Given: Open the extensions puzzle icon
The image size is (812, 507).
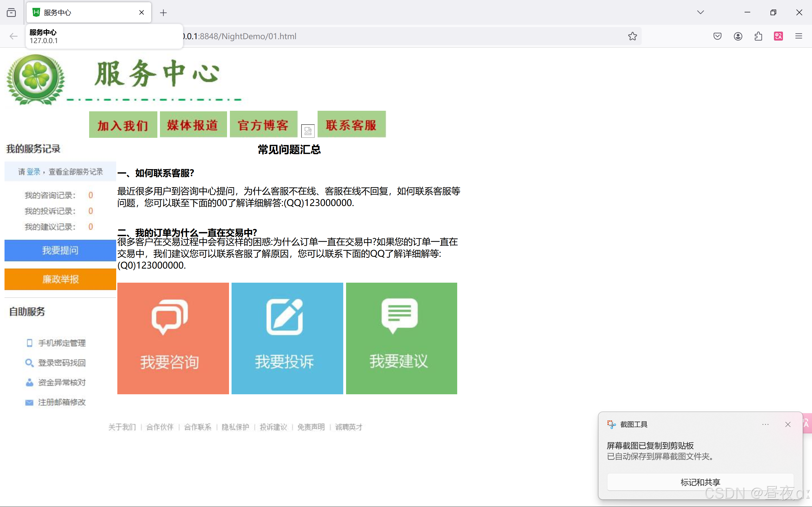Looking at the screenshot, I should 758,36.
